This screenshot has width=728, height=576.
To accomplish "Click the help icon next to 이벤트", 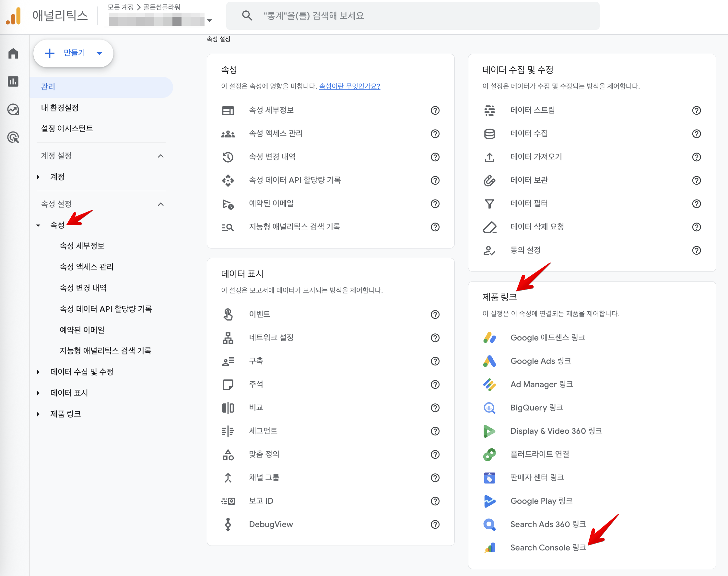I will click(435, 314).
